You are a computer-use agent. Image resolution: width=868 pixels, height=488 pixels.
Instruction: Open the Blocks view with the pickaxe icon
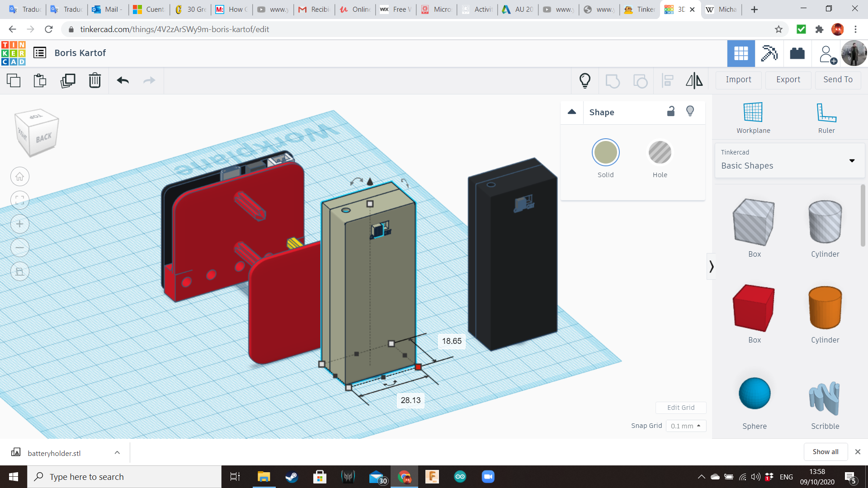pos(769,53)
